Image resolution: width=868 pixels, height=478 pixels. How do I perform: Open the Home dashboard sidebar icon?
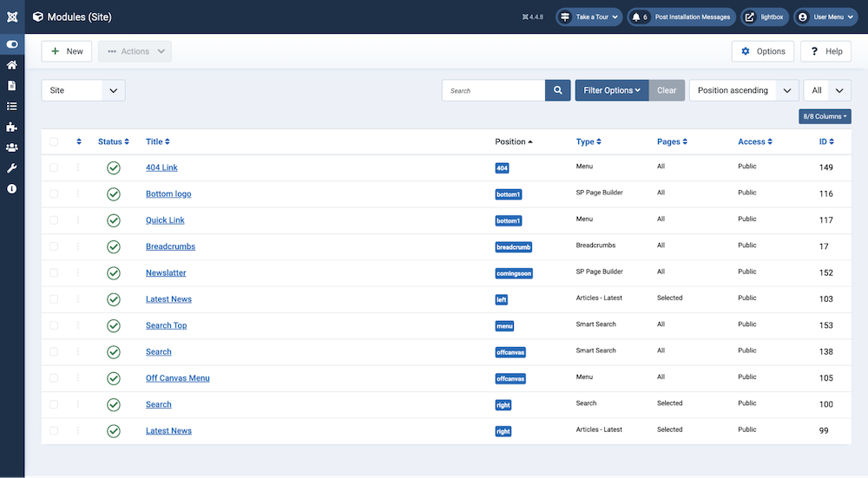[11, 65]
